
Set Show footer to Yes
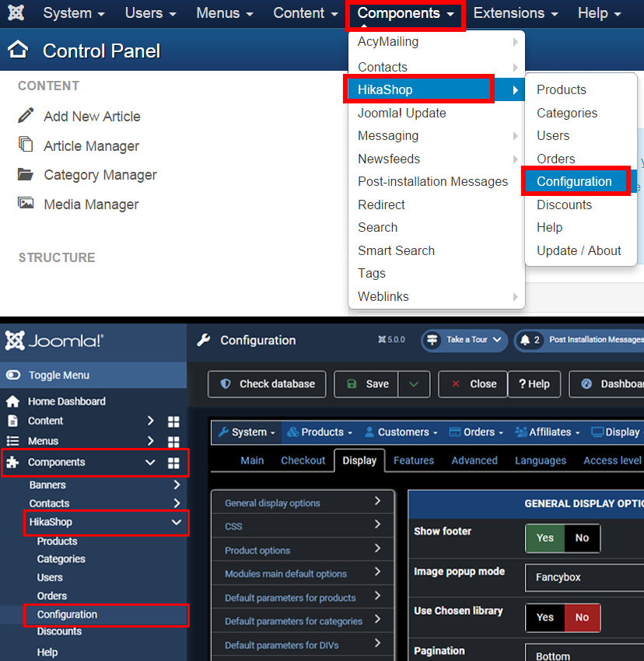pyautogui.click(x=545, y=538)
